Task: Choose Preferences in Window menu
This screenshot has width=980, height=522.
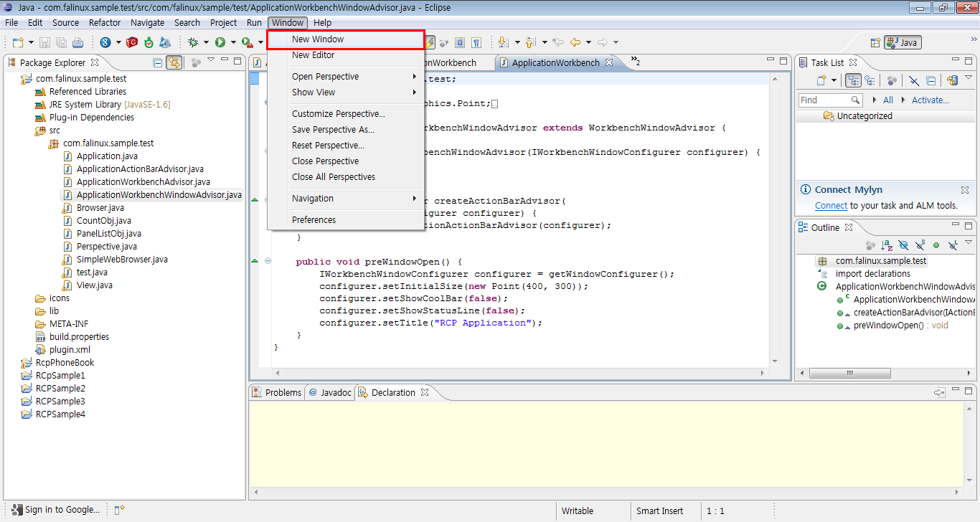Action: (346, 220)
